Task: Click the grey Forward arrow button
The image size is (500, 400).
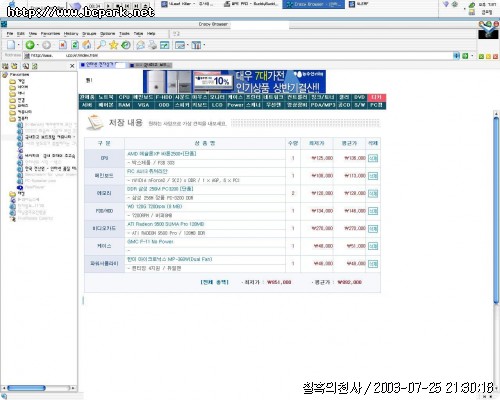Action: 47,45
